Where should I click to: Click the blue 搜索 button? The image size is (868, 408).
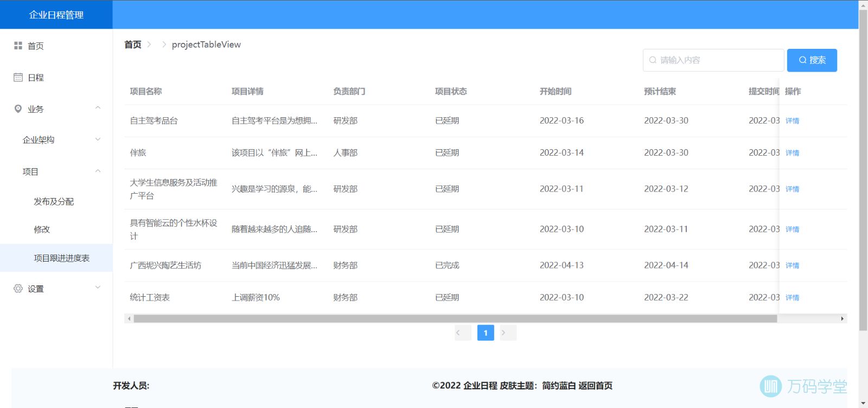point(812,60)
